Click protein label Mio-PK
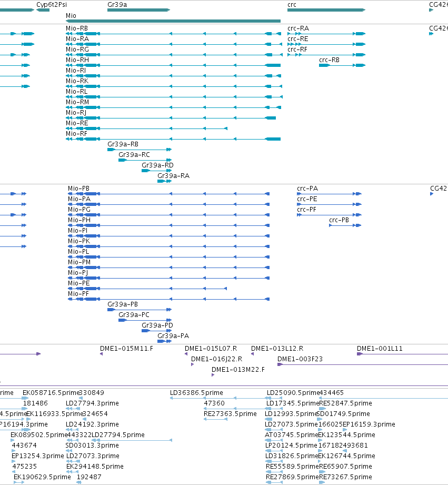448x485 pixels. (79, 241)
